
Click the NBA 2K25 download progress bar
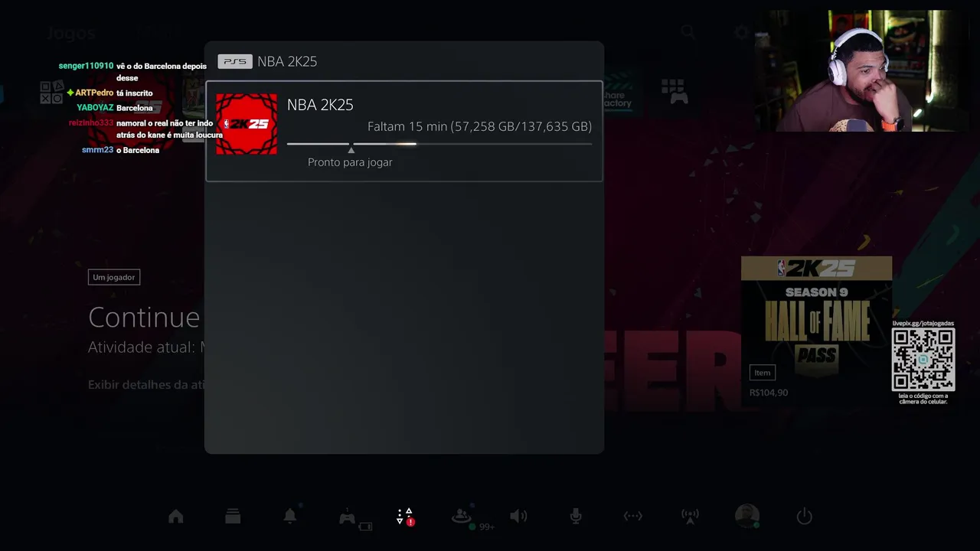click(x=439, y=144)
